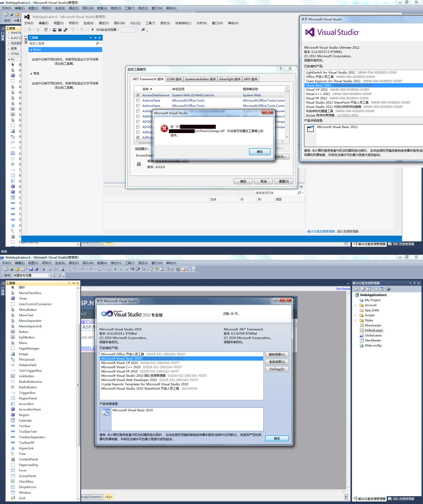The height and width of the screenshot is (504, 423).
Task: Click the 系统信息(S) button
Action: pos(277,362)
